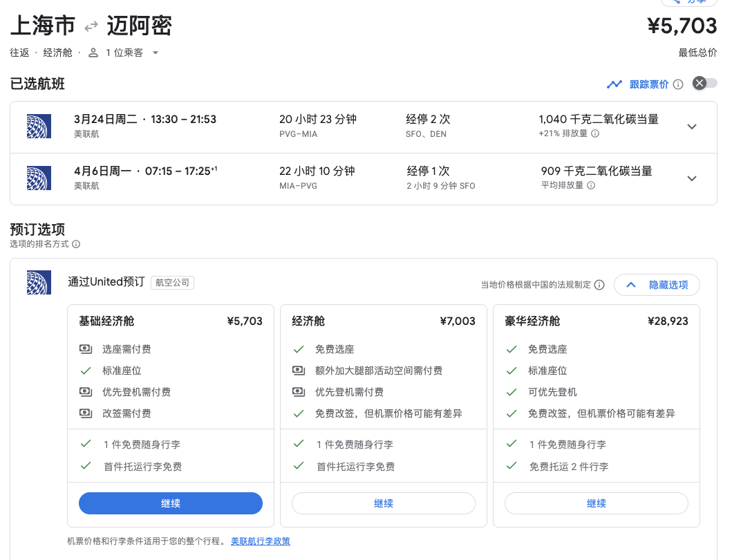This screenshot has height=560, width=741.
Task: Click the 航空公司 label tag
Action: click(172, 282)
